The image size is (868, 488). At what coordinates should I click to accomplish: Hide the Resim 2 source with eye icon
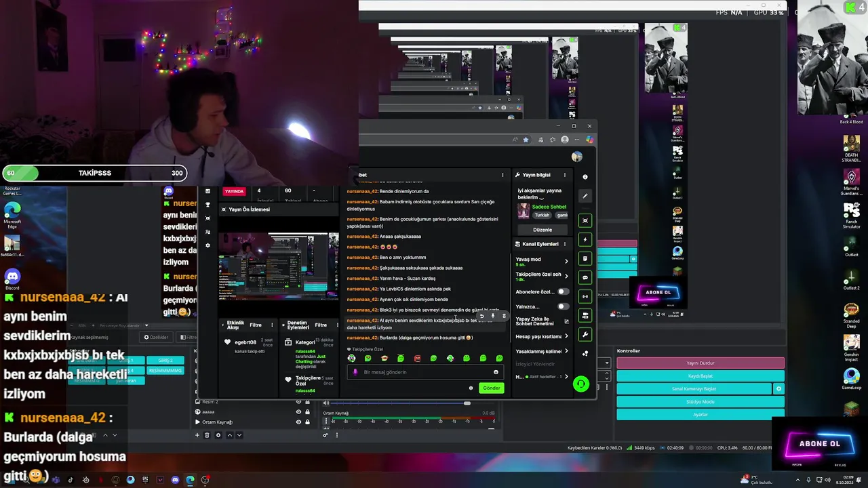(298, 402)
